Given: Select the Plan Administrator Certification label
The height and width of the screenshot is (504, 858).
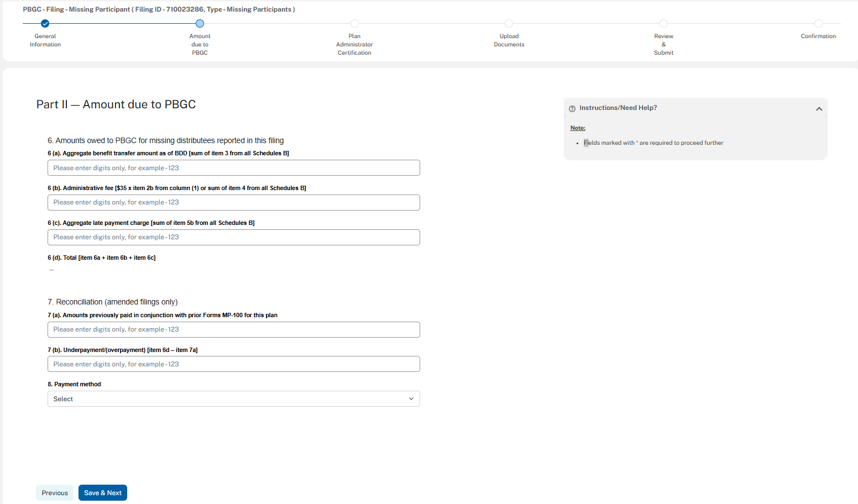Looking at the screenshot, I should (x=354, y=45).
